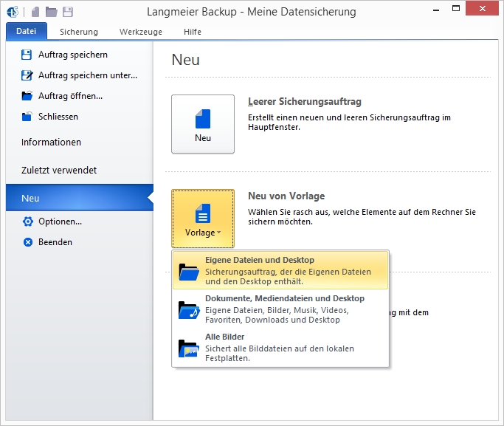Image resolution: width=504 pixels, height=426 pixels.
Task: Click the folder icon for Eigene Dateien und Desktop
Action: click(x=189, y=272)
